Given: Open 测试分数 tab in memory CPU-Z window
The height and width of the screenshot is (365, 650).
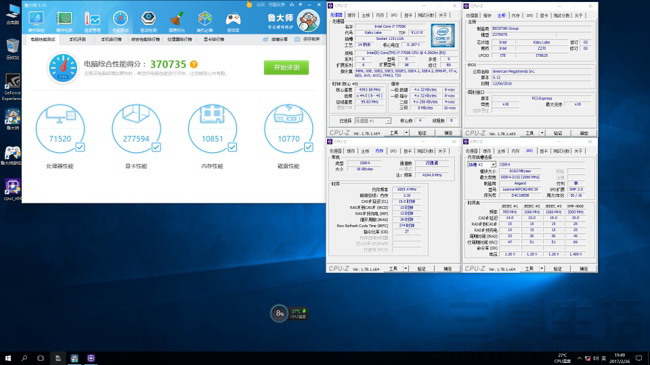Looking at the screenshot, I should point(425,151).
